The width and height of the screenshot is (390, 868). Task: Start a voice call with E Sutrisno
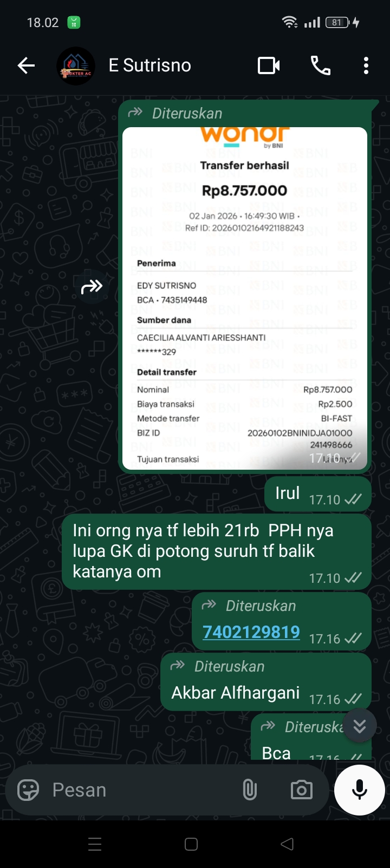pos(320,65)
